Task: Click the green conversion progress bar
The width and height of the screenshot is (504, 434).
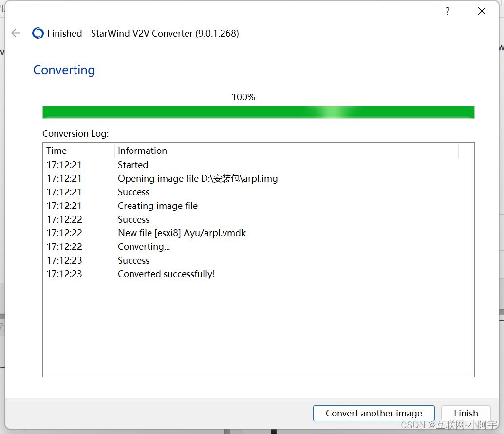Action: pos(259,112)
